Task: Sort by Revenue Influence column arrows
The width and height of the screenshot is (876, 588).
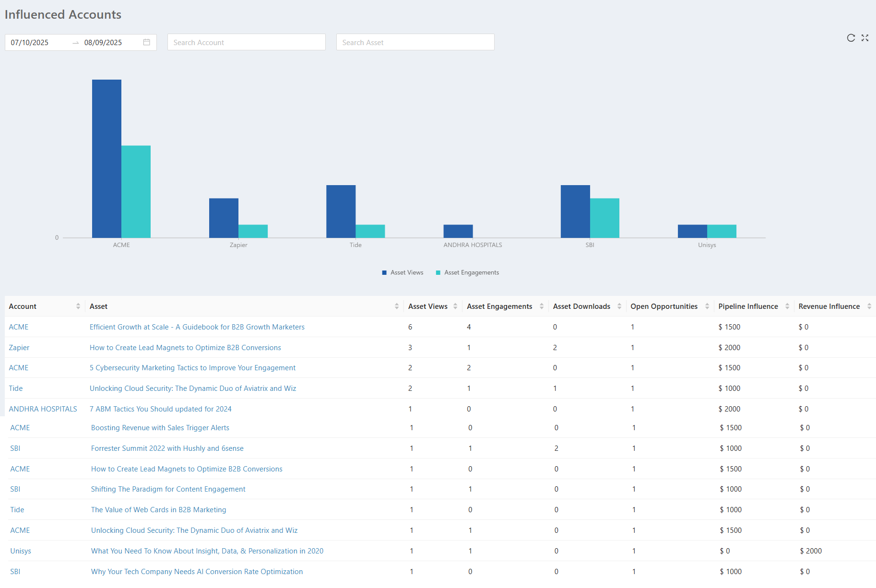Action: 869,306
